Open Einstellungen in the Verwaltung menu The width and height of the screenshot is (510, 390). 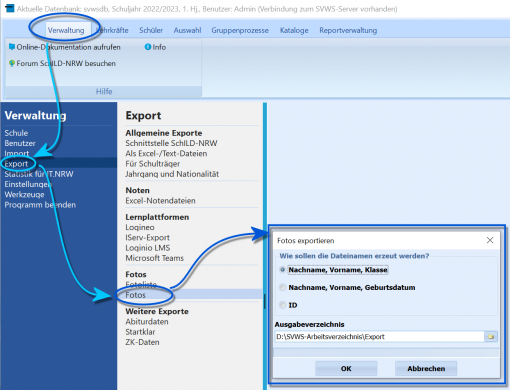[x=28, y=184]
